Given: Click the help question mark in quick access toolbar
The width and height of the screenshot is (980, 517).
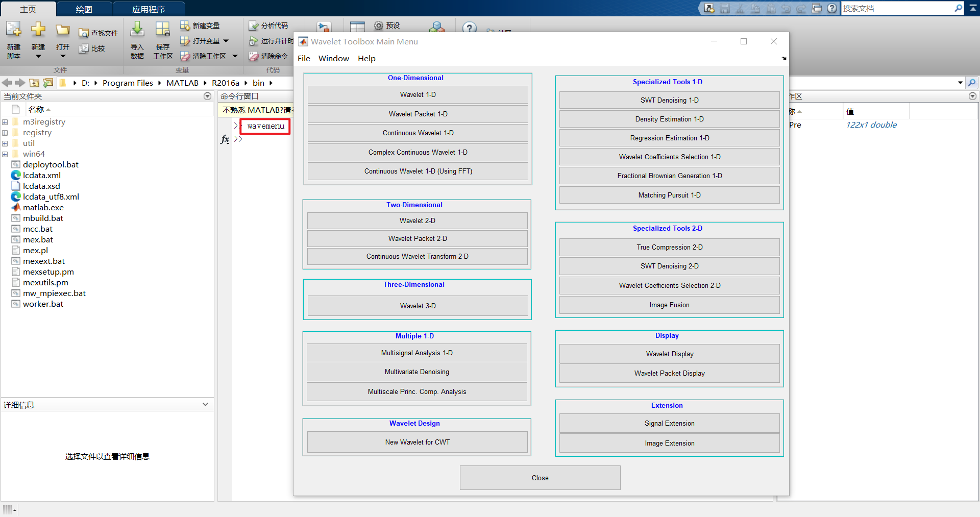Looking at the screenshot, I should [832, 8].
